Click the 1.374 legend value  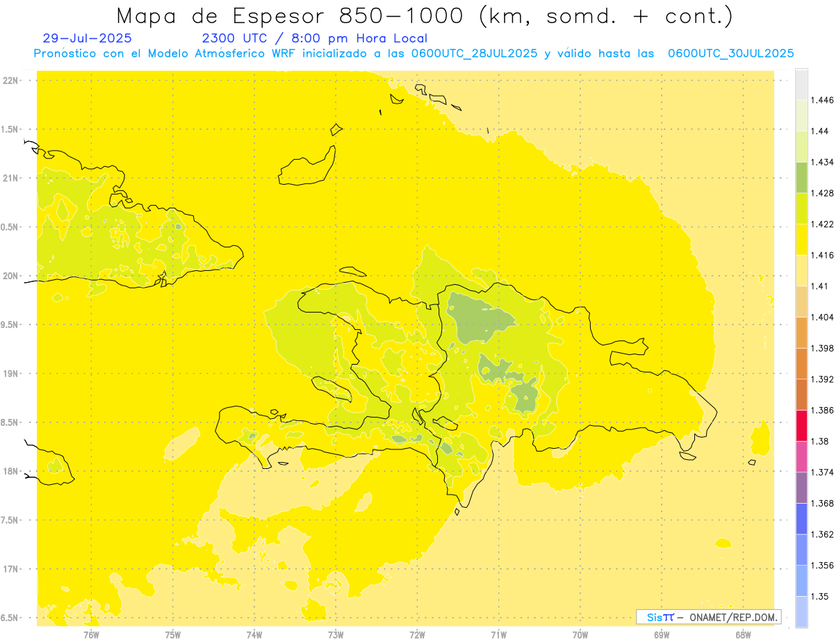[822, 472]
